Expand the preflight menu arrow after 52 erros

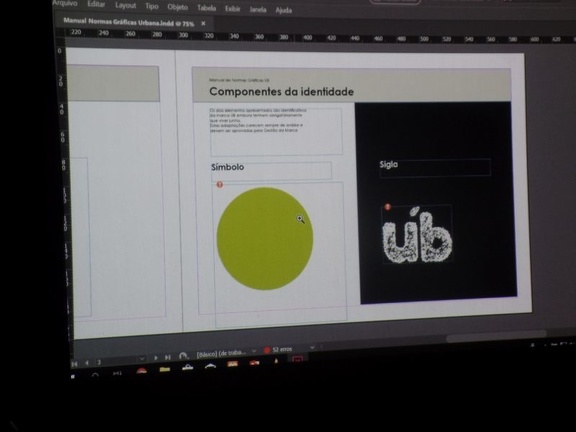click(x=312, y=347)
